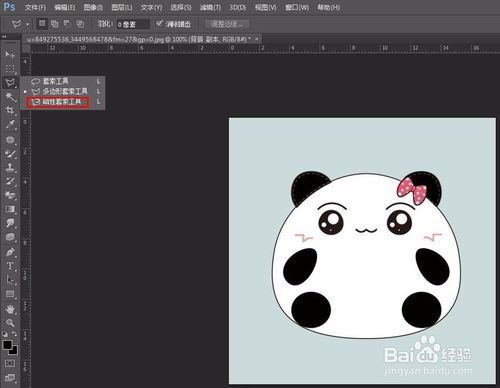Open the Filter (滤镜) menu
This screenshot has height=388, width=500.
[x=210, y=7]
